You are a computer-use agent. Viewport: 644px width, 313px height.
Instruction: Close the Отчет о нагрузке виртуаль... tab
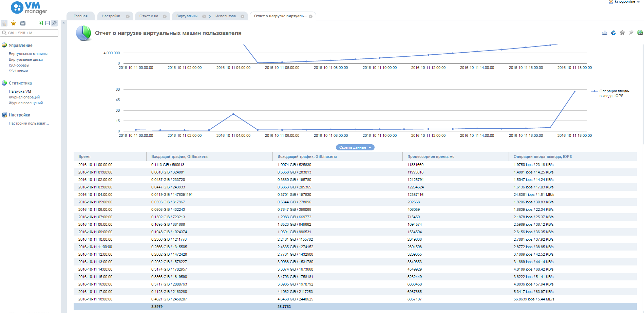(x=310, y=16)
